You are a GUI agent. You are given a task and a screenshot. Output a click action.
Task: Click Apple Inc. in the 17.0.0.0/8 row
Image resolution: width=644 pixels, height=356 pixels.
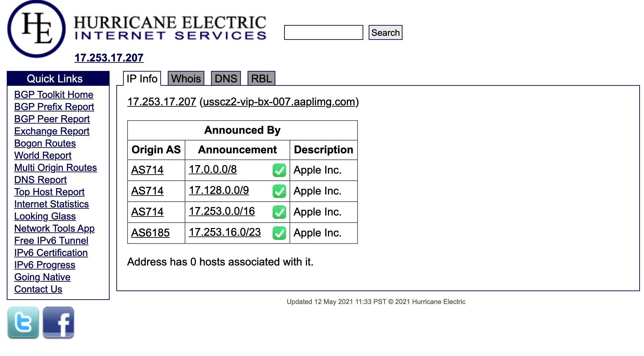tap(318, 170)
